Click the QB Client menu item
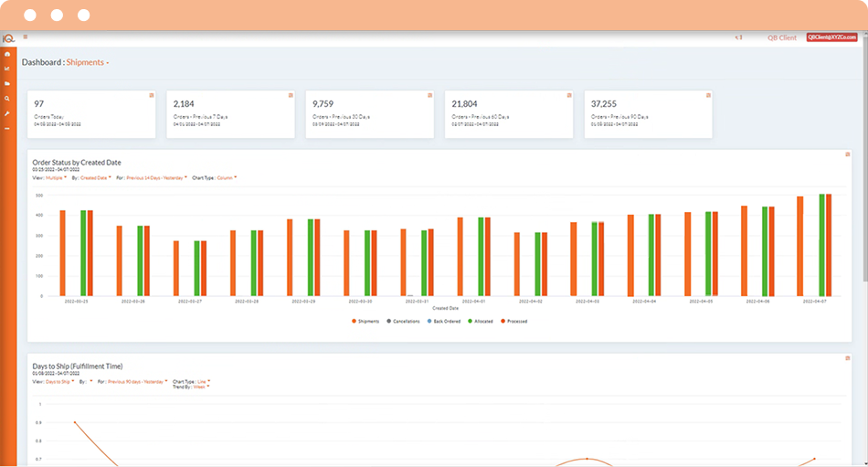Screen dimensions: 868x467 [781, 38]
